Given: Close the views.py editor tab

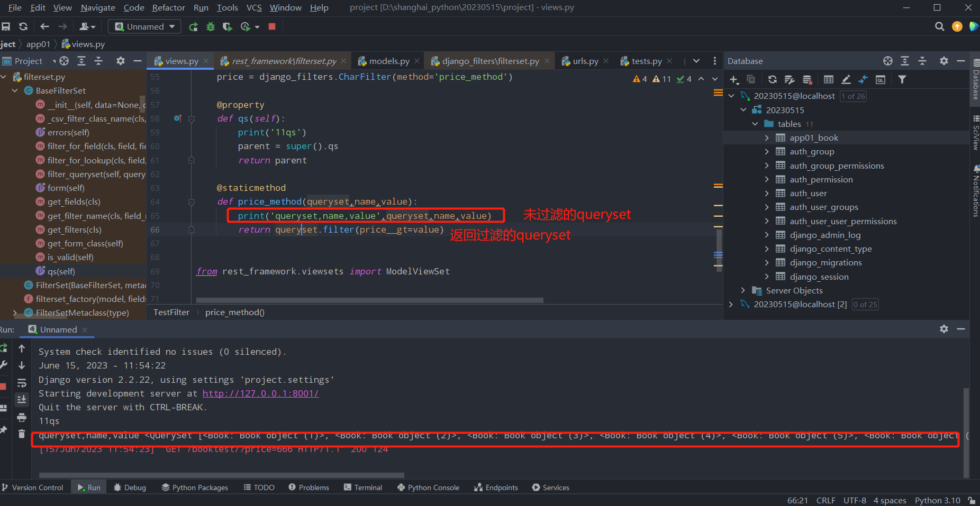Looking at the screenshot, I should coord(207,61).
